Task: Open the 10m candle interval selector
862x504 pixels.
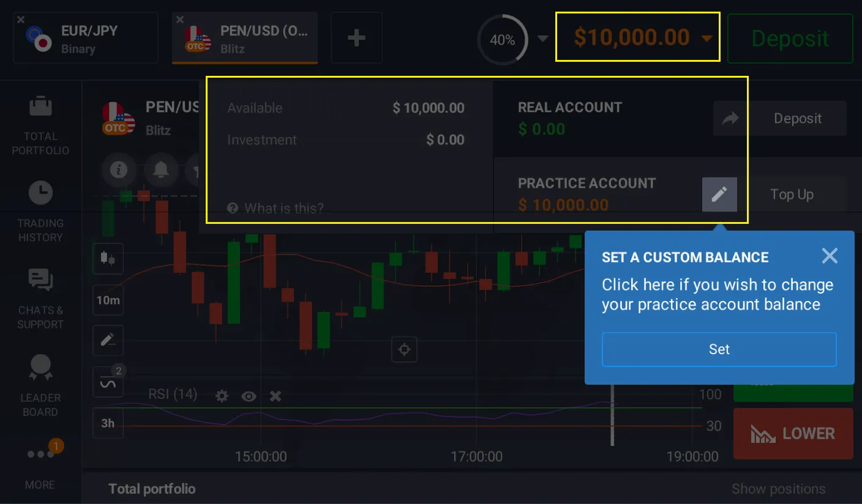Action: tap(108, 300)
